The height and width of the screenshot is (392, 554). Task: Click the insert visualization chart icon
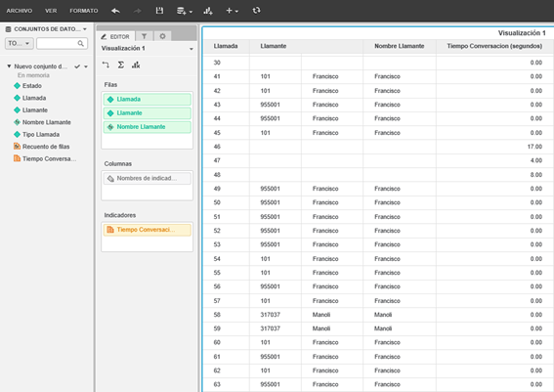(208, 11)
